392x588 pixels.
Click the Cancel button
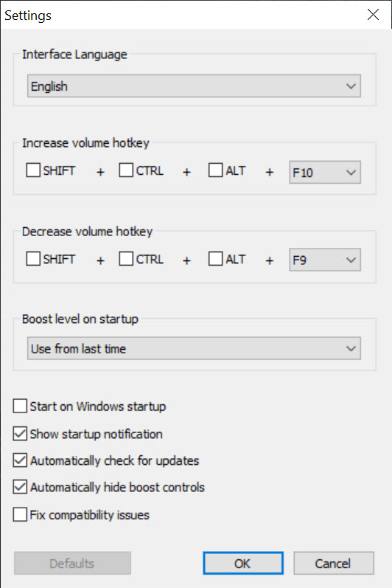pyautogui.click(x=334, y=563)
